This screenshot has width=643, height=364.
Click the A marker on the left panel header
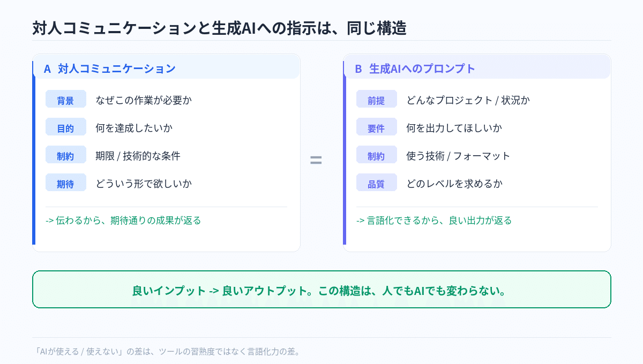pos(47,69)
